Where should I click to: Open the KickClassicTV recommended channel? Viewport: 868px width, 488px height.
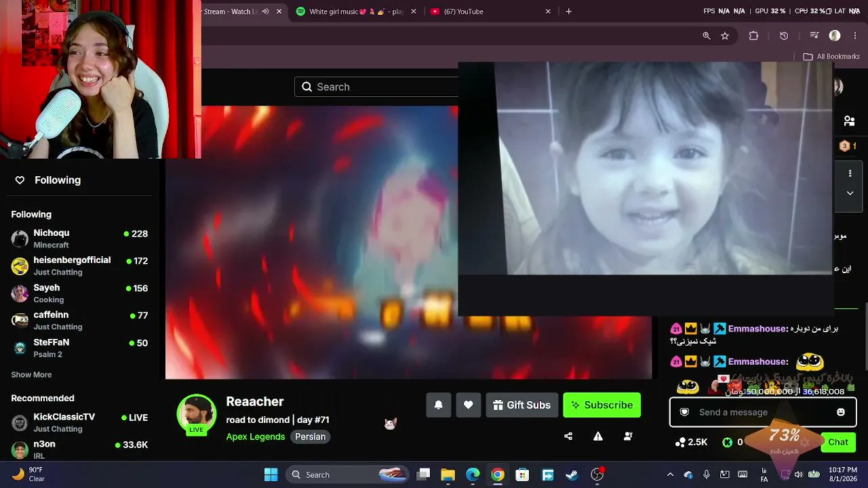pos(80,422)
